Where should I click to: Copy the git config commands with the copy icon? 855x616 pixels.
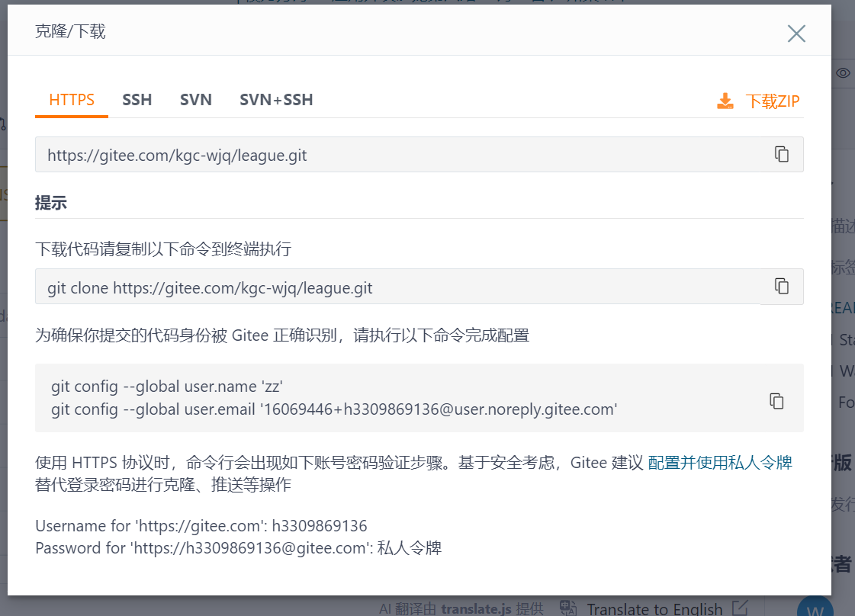click(x=776, y=401)
